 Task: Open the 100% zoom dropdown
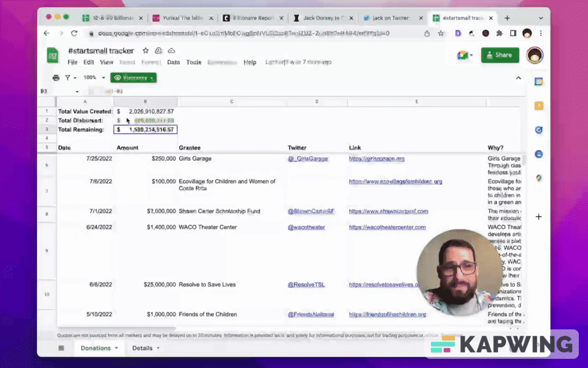pos(94,78)
